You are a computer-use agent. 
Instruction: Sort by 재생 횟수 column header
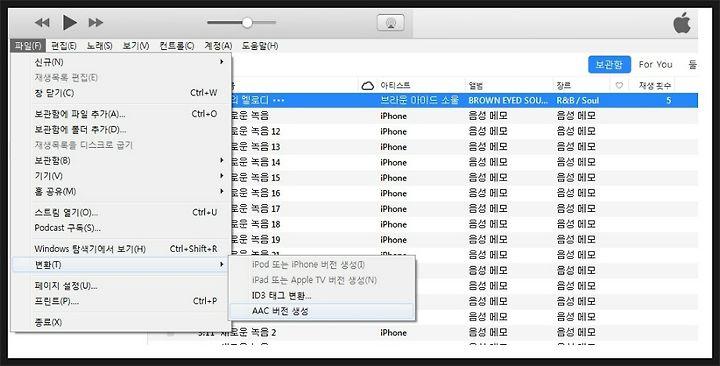pos(655,85)
